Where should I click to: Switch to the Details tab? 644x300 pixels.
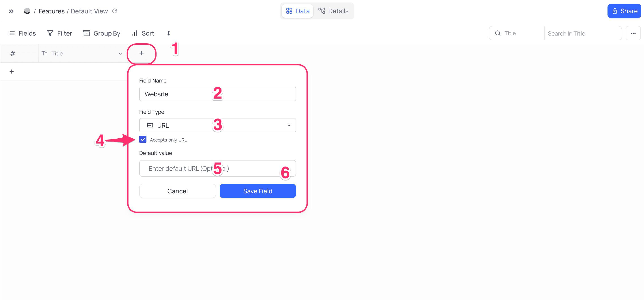[x=333, y=11]
